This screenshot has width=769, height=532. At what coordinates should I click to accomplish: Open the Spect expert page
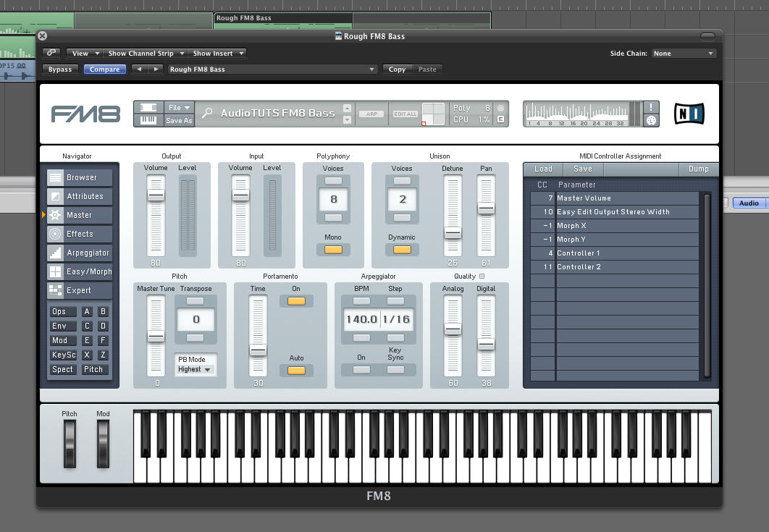click(x=63, y=369)
